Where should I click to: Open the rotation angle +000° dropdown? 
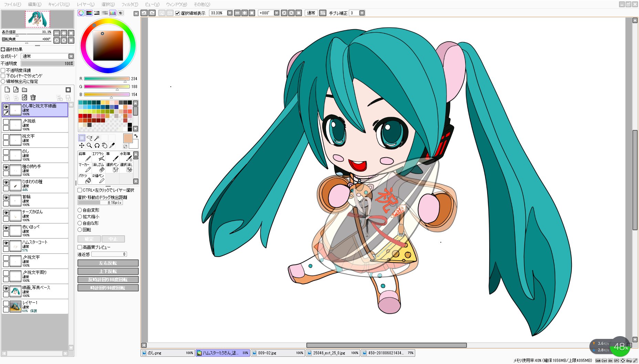tap(276, 13)
